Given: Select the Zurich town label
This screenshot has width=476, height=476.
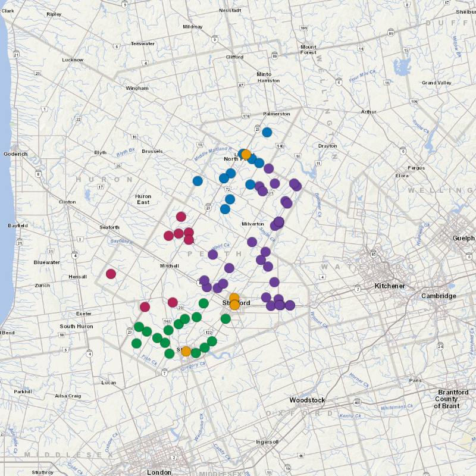Looking at the screenshot, I should [42, 286].
